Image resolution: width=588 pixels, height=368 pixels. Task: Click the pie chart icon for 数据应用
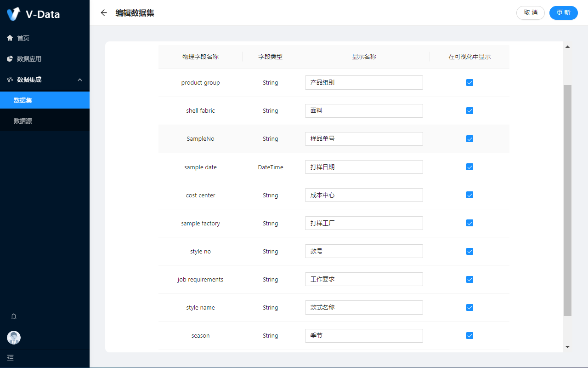point(10,59)
